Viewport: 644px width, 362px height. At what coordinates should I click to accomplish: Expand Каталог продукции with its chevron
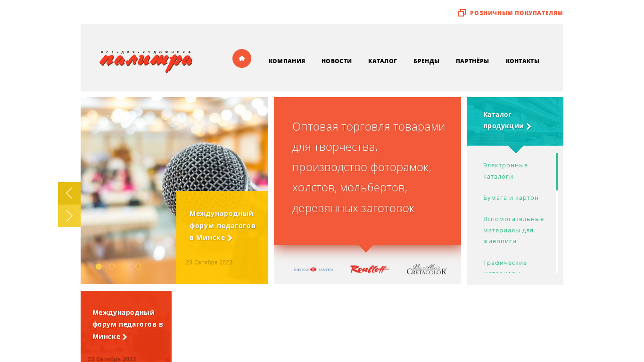click(529, 126)
